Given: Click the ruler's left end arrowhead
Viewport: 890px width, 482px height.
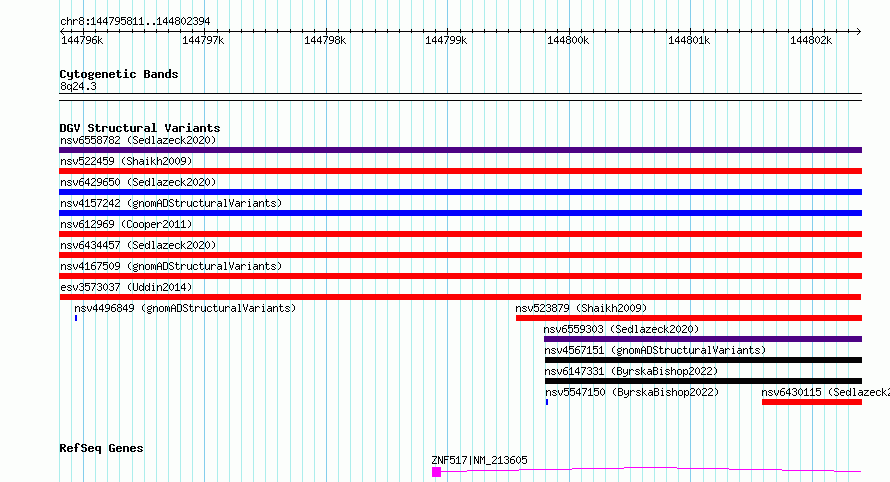Looking at the screenshot, I should 62,32.
